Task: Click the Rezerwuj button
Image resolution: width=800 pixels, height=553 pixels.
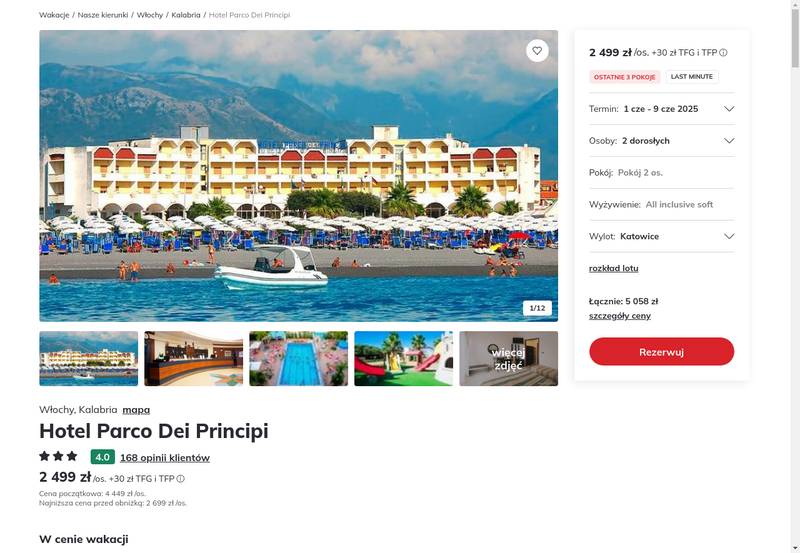Action: 661,351
